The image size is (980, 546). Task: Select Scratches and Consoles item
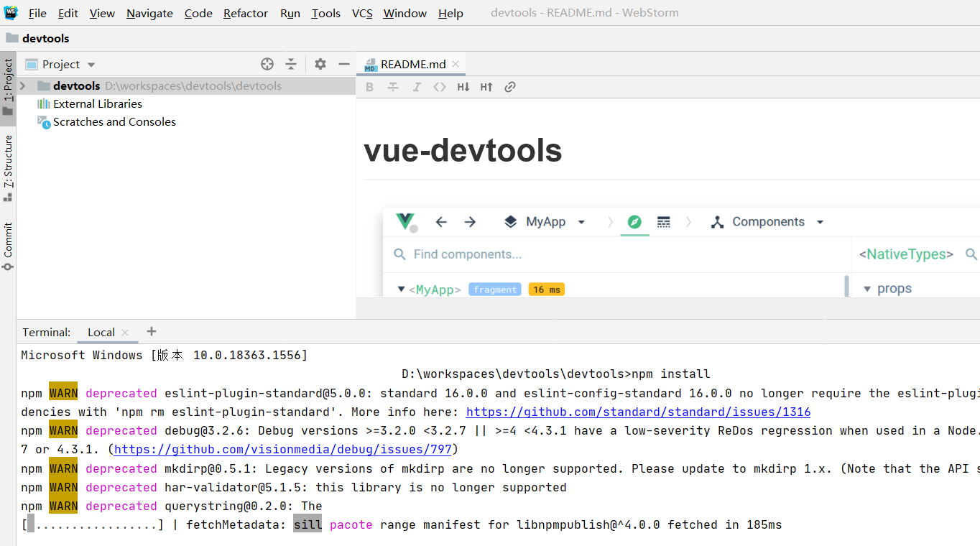click(x=106, y=122)
